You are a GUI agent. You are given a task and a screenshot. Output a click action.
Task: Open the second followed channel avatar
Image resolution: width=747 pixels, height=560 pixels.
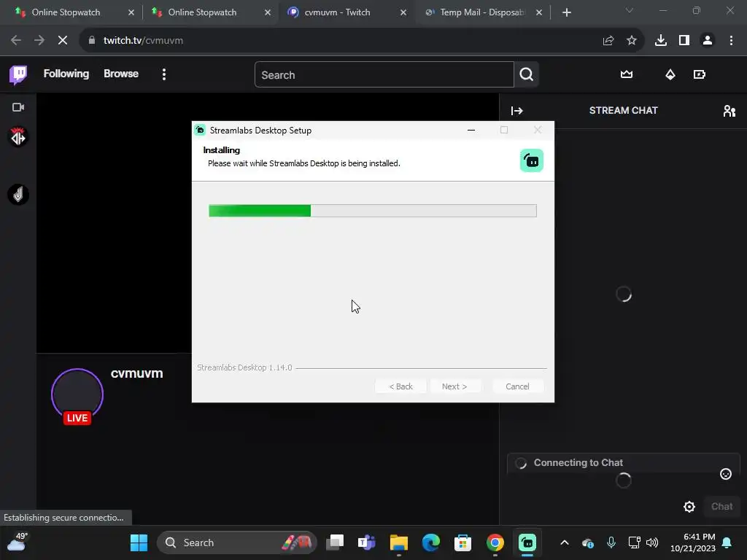[18, 195]
